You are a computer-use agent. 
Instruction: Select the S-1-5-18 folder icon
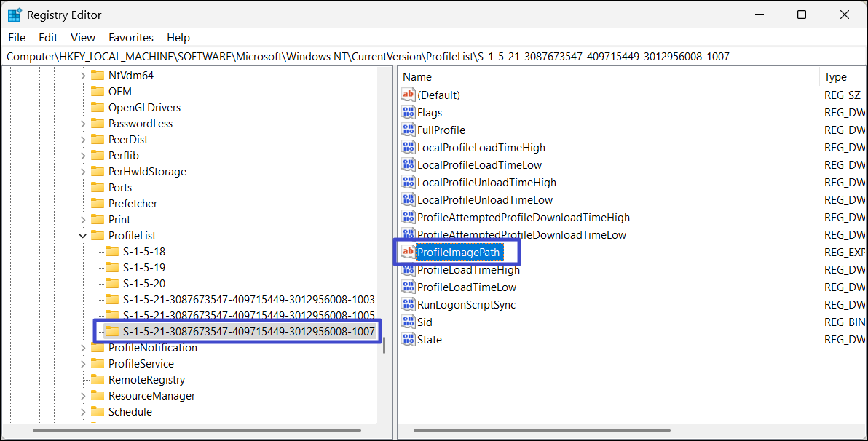[x=112, y=252]
